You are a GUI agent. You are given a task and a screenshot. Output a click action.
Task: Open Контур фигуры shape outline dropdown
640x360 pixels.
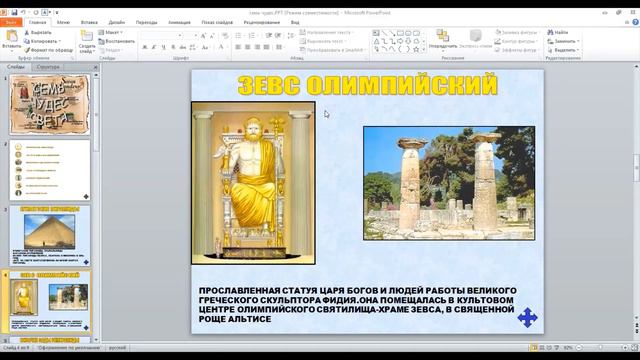[x=516, y=41]
